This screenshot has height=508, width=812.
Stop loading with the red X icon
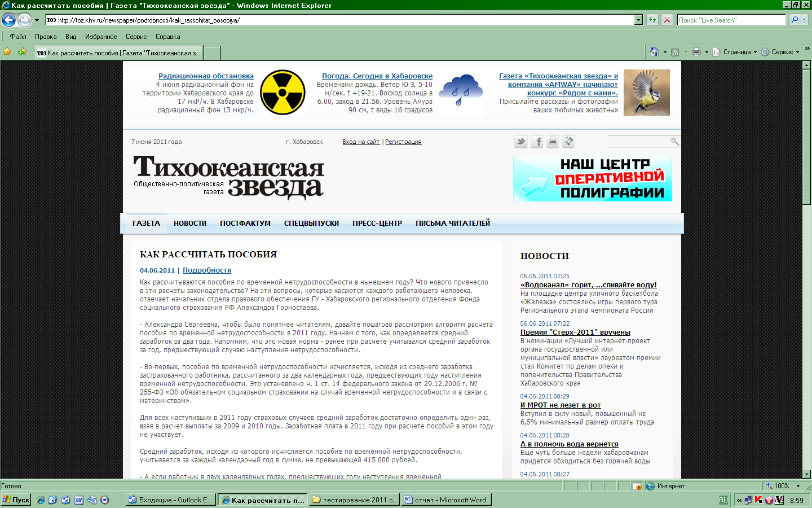click(x=667, y=20)
